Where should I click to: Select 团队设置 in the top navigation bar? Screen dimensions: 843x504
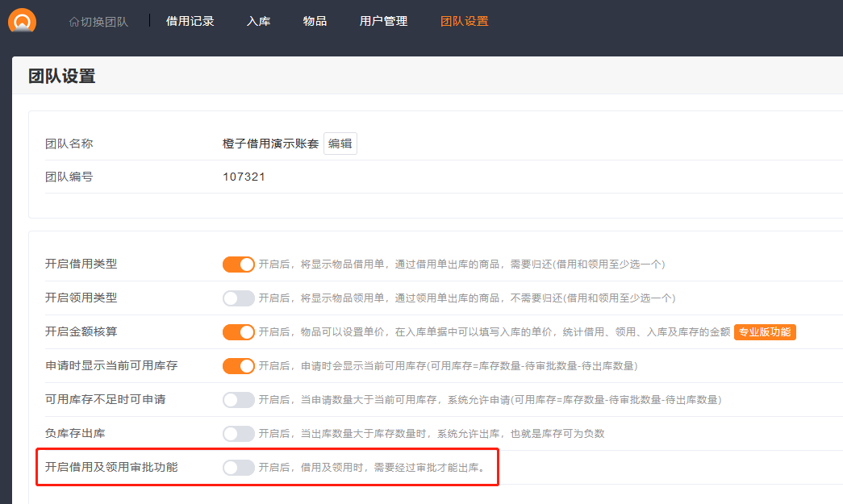464,21
